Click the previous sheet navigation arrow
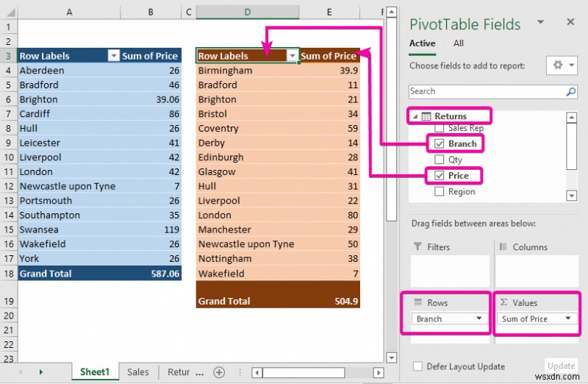This screenshot has height=384, width=588. click(21, 372)
